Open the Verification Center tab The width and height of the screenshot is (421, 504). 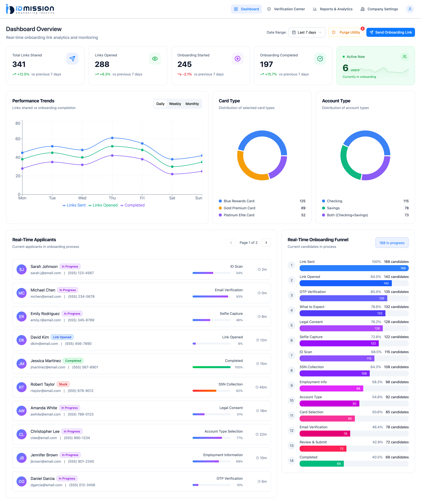click(x=286, y=9)
